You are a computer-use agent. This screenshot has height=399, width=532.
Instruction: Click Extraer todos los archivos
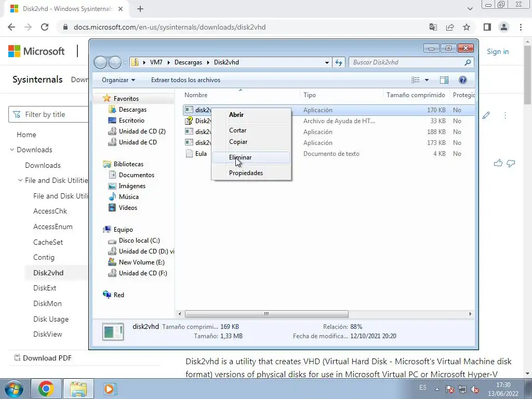(185, 80)
